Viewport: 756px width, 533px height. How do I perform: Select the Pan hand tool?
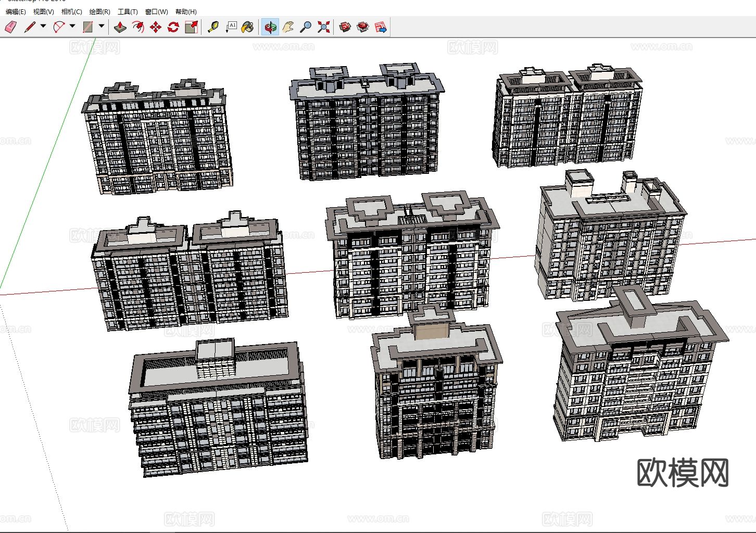pos(288,27)
